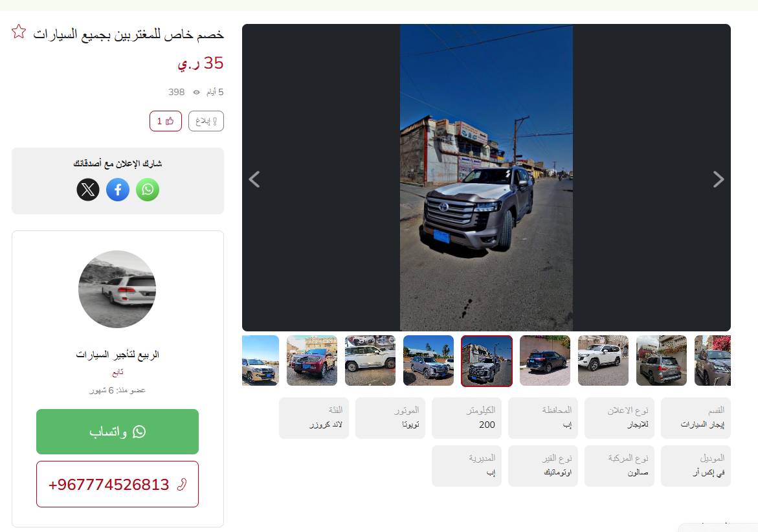The image size is (758, 532).
Task: Share the ad via WhatsApp icon
Action: [x=148, y=190]
